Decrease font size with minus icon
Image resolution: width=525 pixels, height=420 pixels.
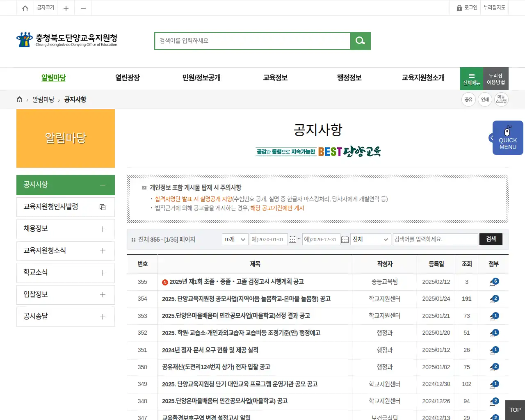(x=83, y=8)
